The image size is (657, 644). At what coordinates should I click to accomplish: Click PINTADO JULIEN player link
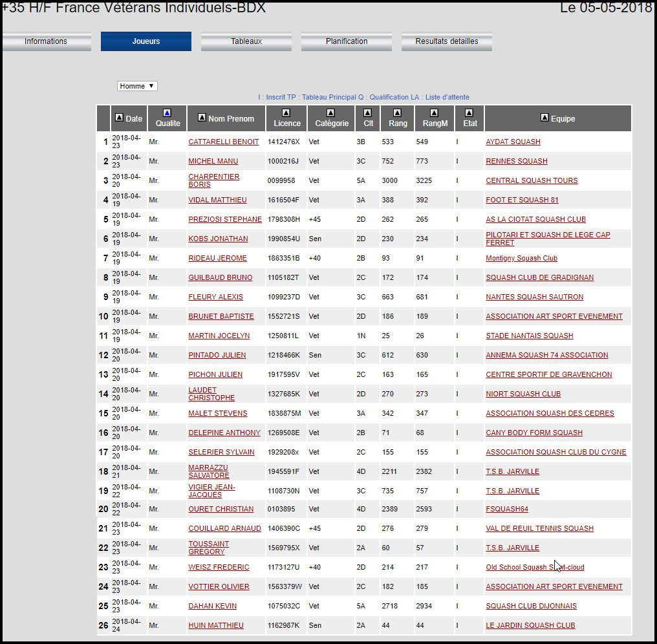click(x=217, y=355)
